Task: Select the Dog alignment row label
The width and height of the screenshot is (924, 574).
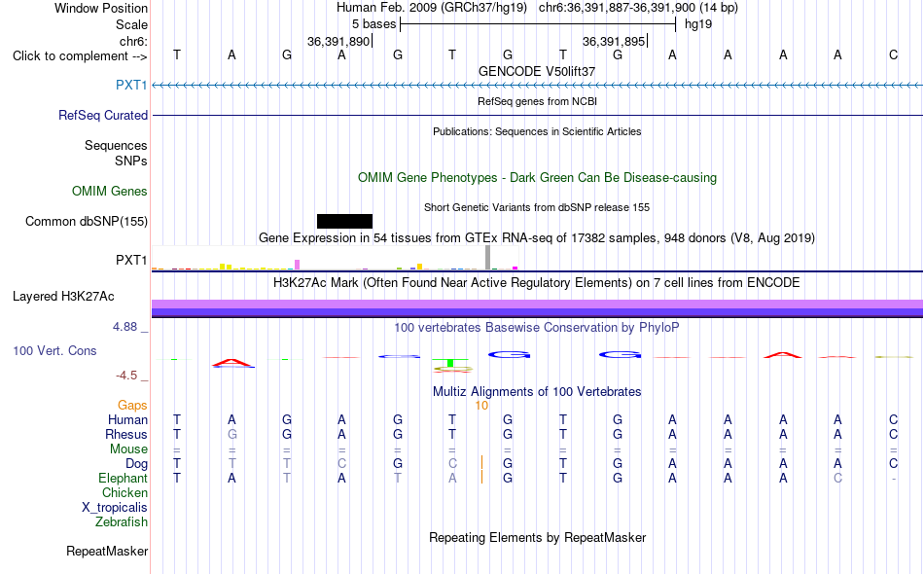Action: pyautogui.click(x=136, y=464)
